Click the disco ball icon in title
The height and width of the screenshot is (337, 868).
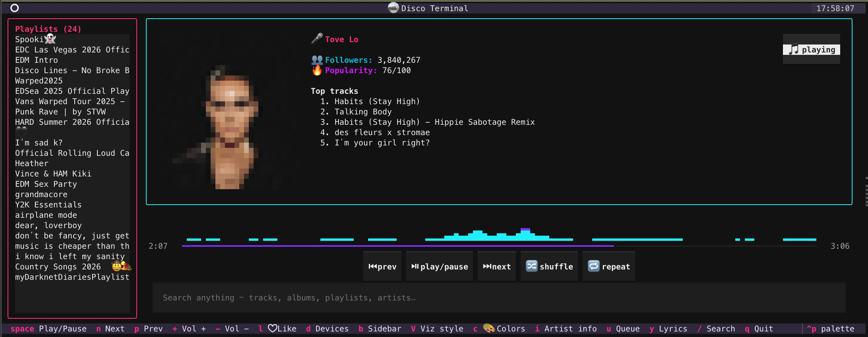(x=393, y=8)
